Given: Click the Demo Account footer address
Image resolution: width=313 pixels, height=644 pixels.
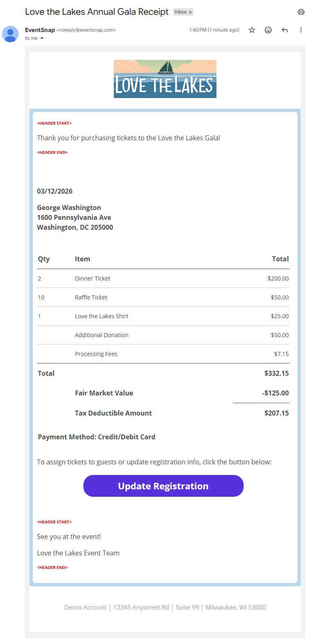Looking at the screenshot, I should [x=165, y=607].
